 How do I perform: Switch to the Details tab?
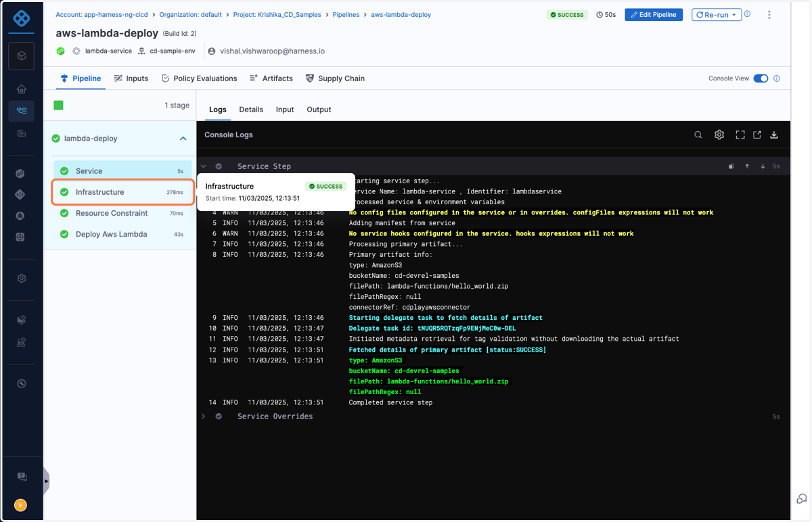coord(251,110)
